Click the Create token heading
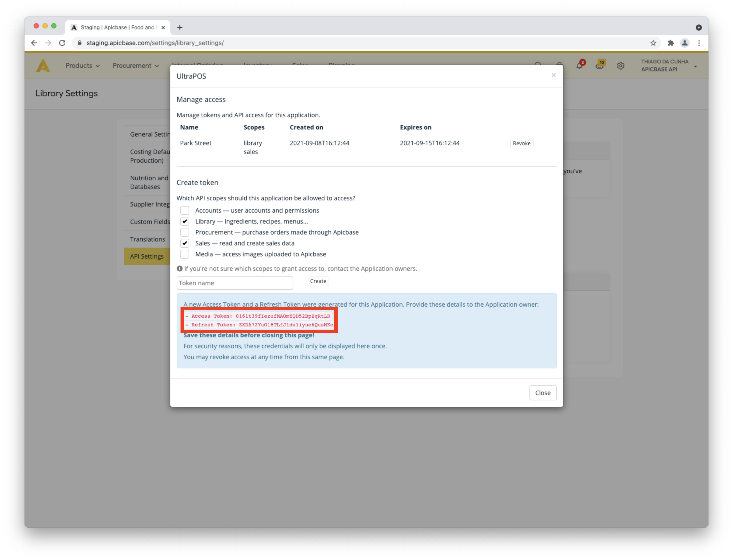This screenshot has width=733, height=560. 197,183
